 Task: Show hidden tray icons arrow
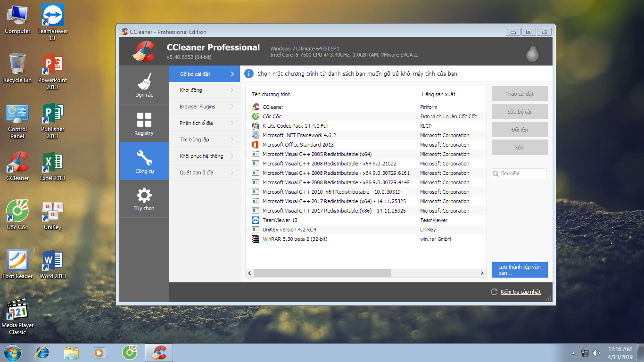573,353
